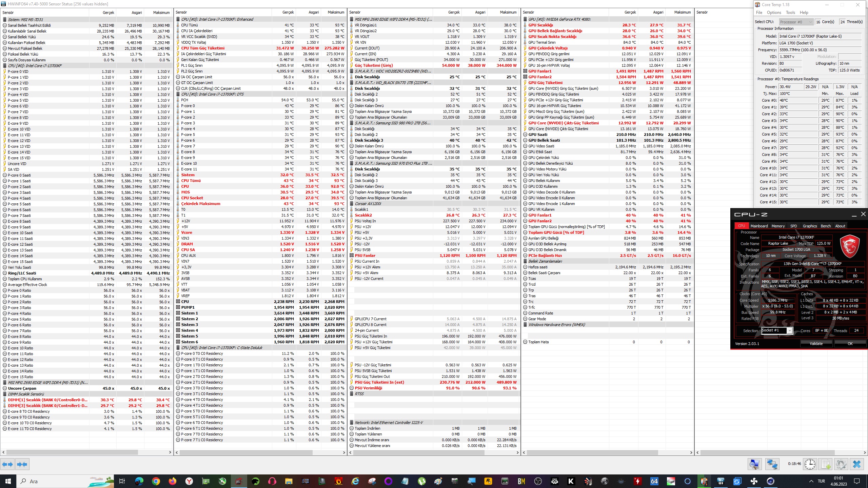Open uTorrent from the taskbar
Image resolution: width=868 pixels, height=488 pixels.
(x=421, y=481)
